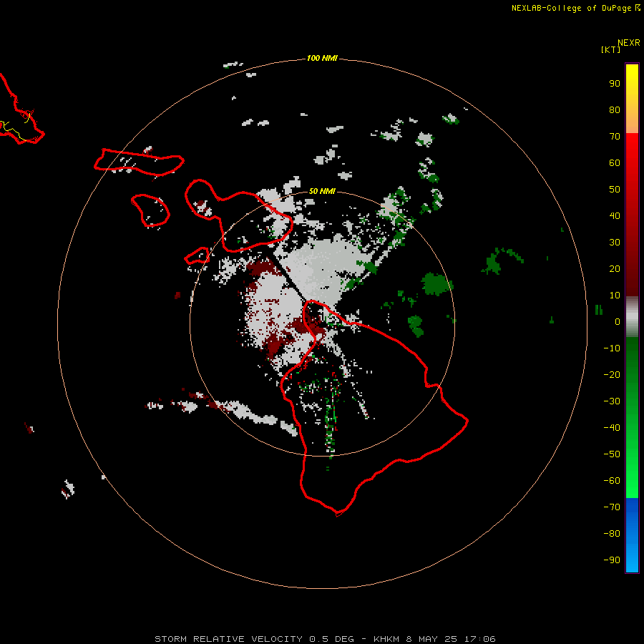Click the 50 value on velocity scale

(615, 190)
